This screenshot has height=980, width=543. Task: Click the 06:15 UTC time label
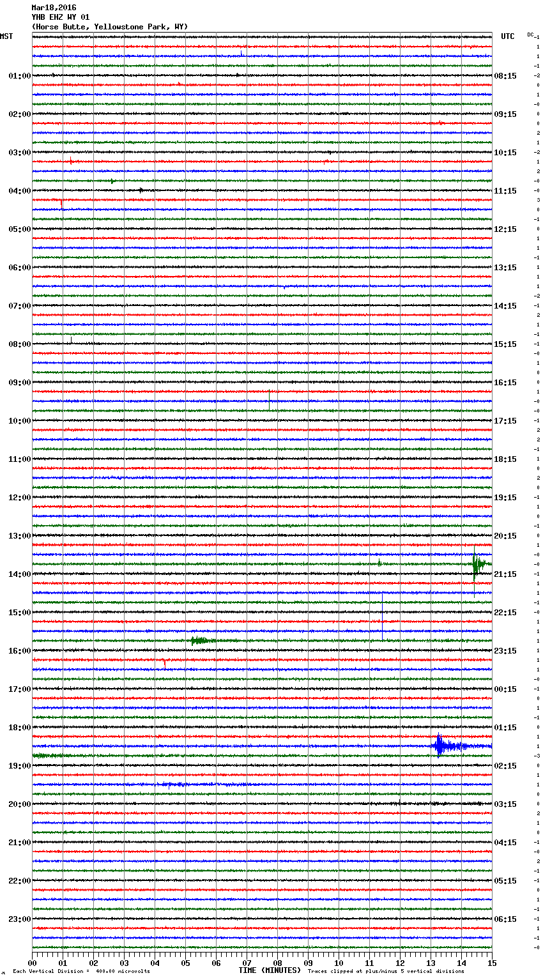click(505, 919)
